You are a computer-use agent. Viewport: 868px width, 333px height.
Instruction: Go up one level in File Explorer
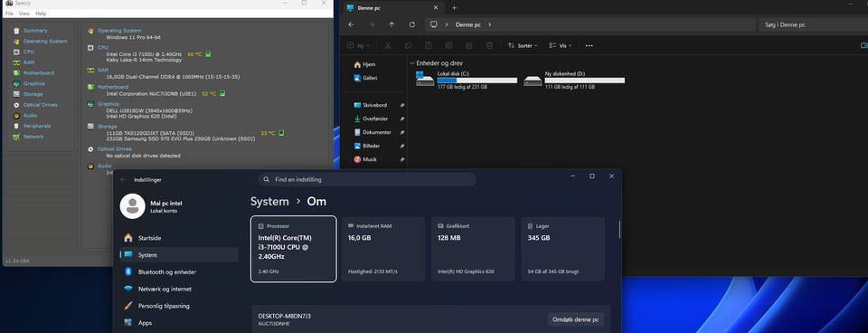(392, 24)
